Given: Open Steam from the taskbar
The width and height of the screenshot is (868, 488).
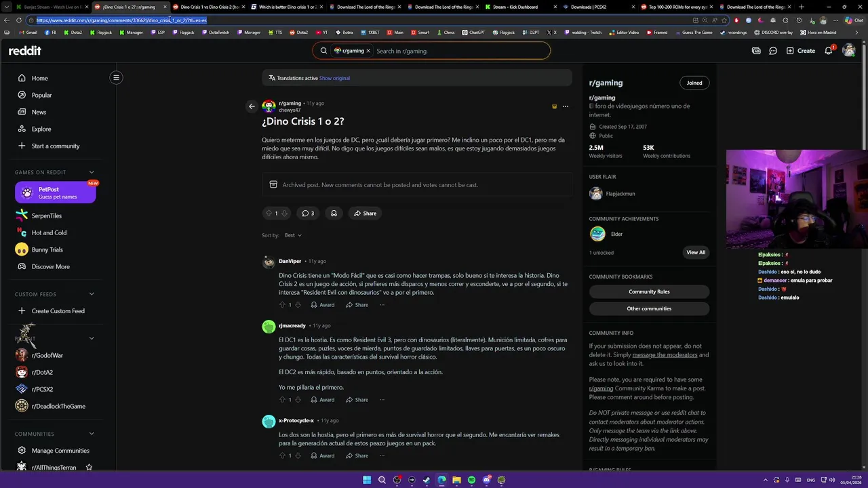Looking at the screenshot, I should click(427, 480).
